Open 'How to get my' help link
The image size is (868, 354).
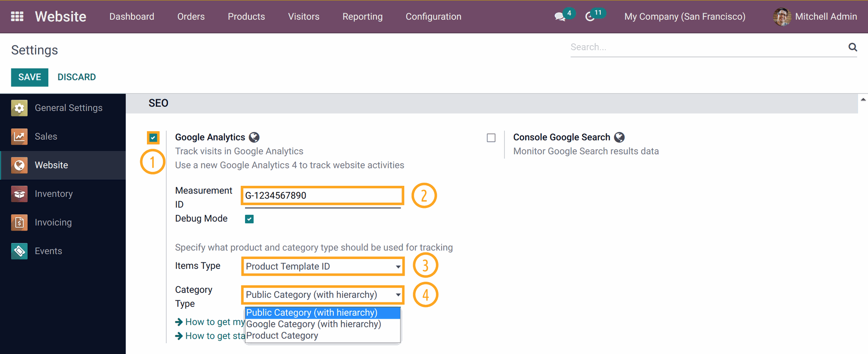215,322
